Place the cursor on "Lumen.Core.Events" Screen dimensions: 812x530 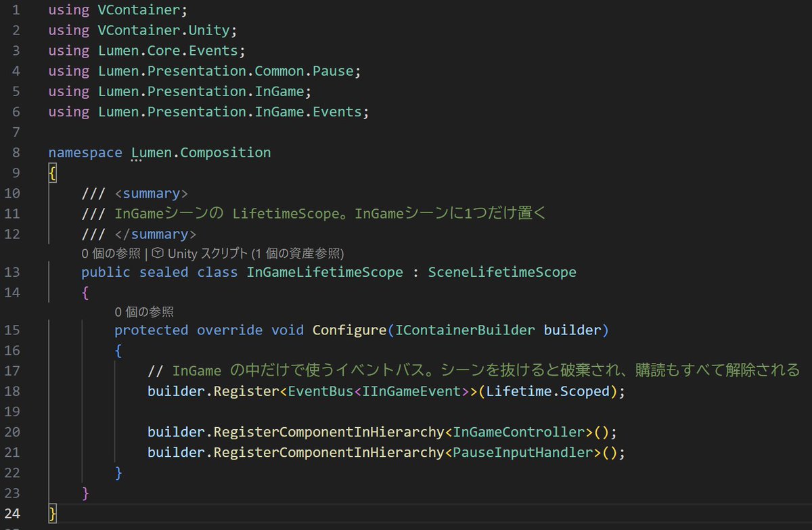pos(168,51)
